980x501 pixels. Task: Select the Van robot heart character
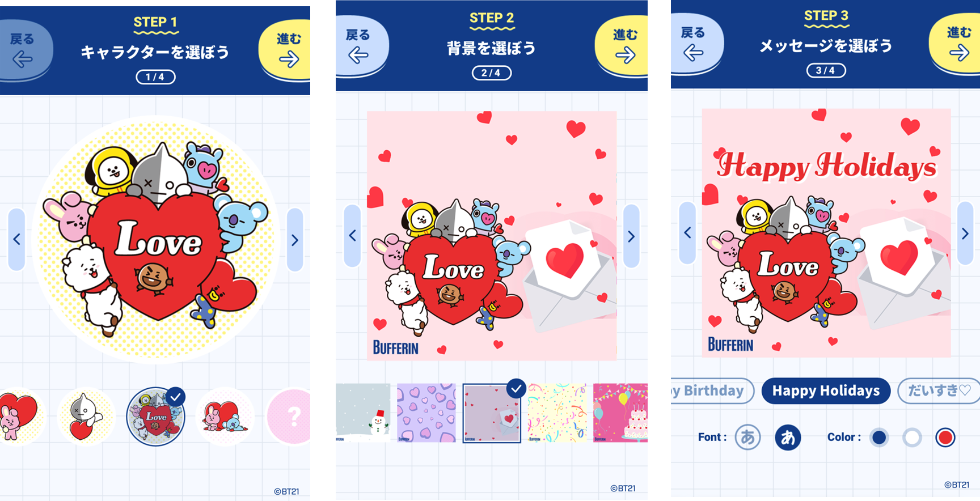pyautogui.click(x=86, y=417)
